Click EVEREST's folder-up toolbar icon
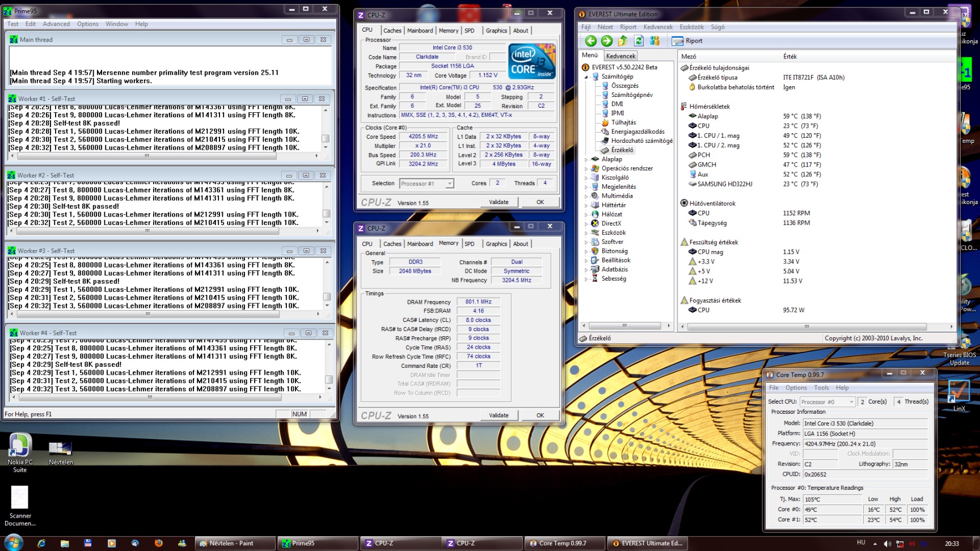The image size is (980, 551). coord(623,41)
